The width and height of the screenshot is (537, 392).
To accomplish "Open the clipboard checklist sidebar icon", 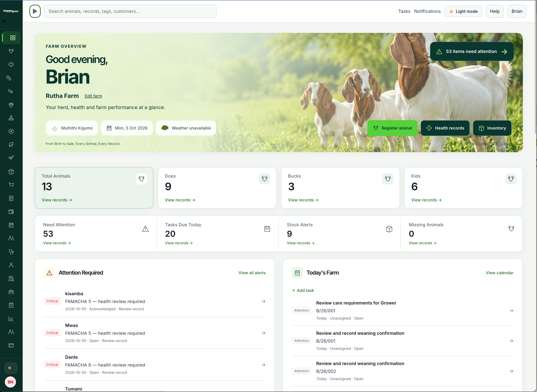I will point(11,305).
